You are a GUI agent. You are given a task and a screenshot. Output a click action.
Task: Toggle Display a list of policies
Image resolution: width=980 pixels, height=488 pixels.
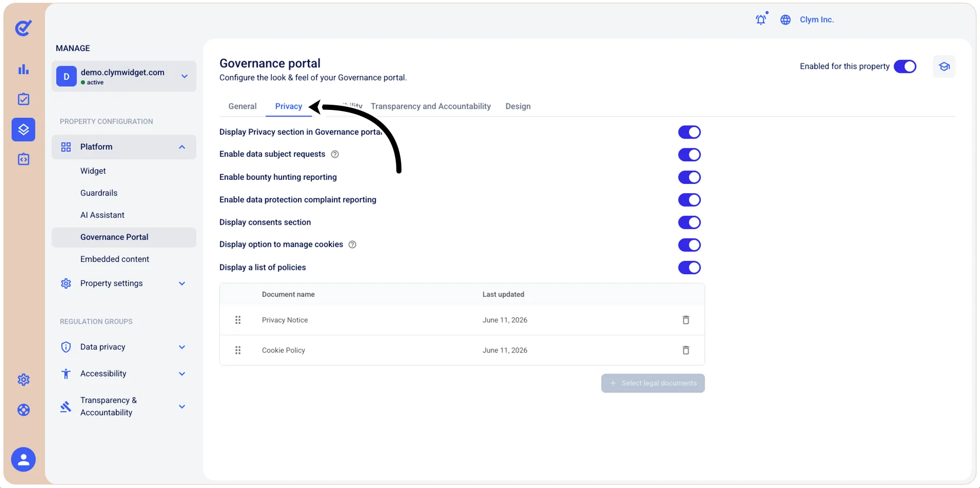coord(689,267)
